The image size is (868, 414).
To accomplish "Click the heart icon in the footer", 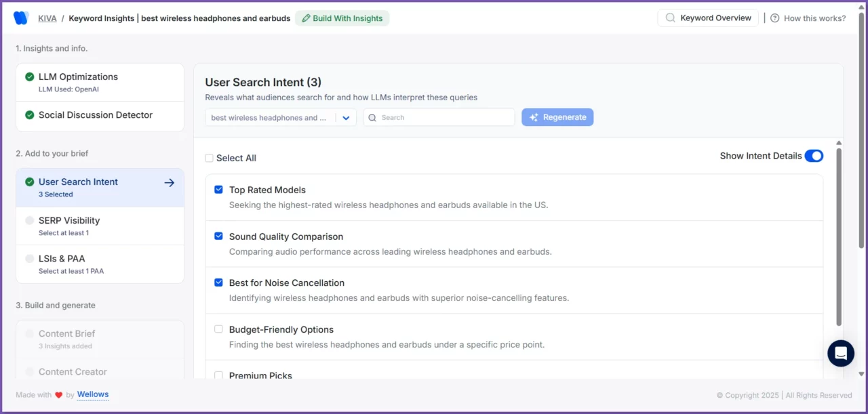I will (58, 394).
